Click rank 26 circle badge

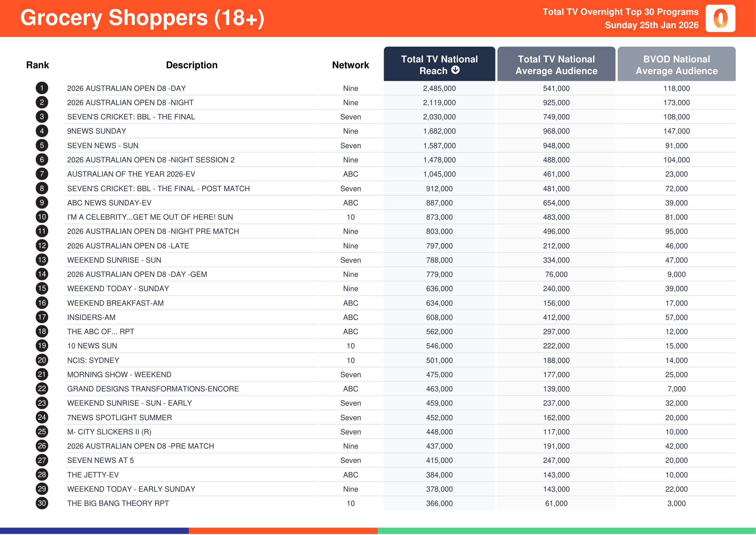(42, 446)
